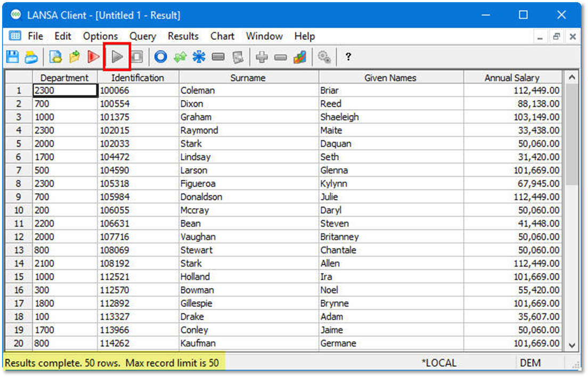The image size is (588, 377).
Task: Click the grid icon beside File menu
Action: [15, 36]
